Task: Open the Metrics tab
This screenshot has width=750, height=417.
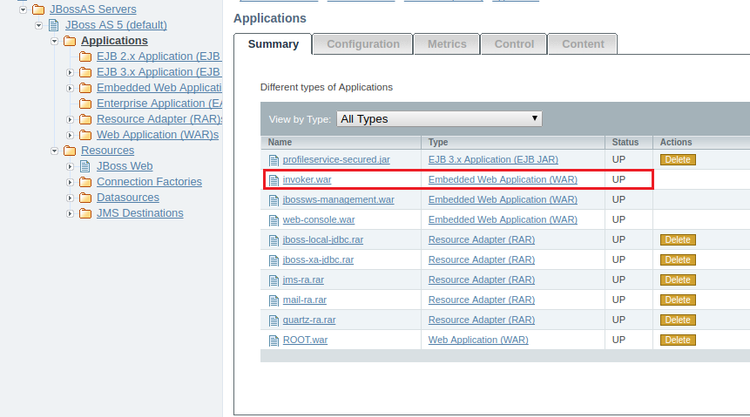Action: [x=446, y=44]
